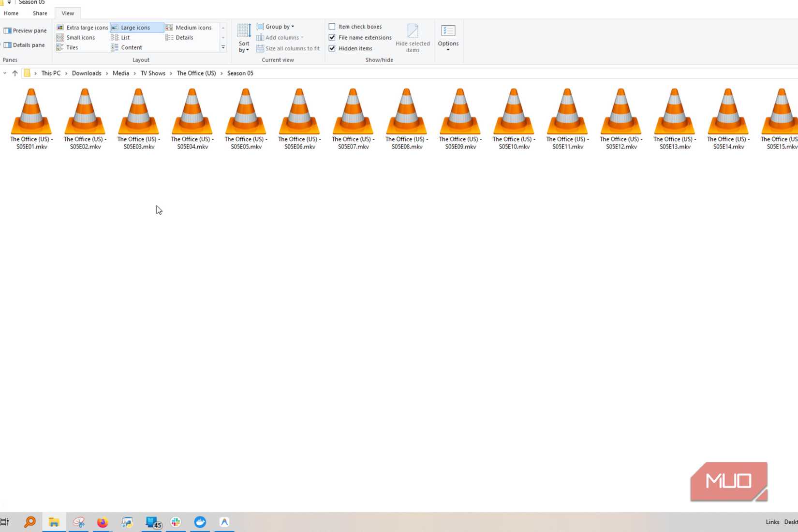Select the S05E12.mkv VLC file

click(x=621, y=118)
